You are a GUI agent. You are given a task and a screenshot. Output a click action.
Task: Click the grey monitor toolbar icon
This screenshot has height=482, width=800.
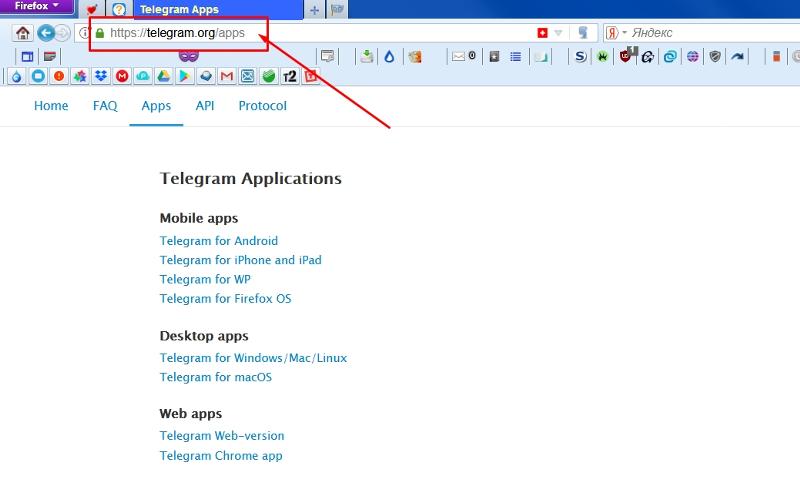pyautogui.click(x=328, y=56)
